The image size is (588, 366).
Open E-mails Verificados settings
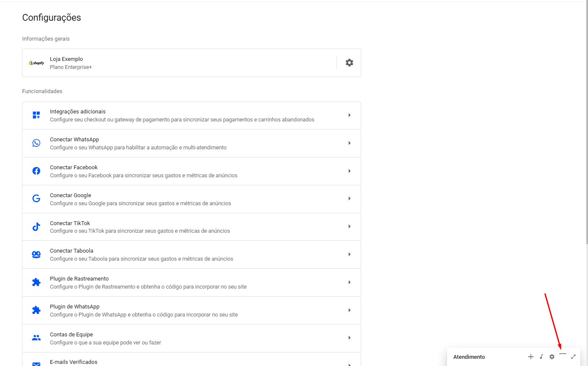pos(191,361)
